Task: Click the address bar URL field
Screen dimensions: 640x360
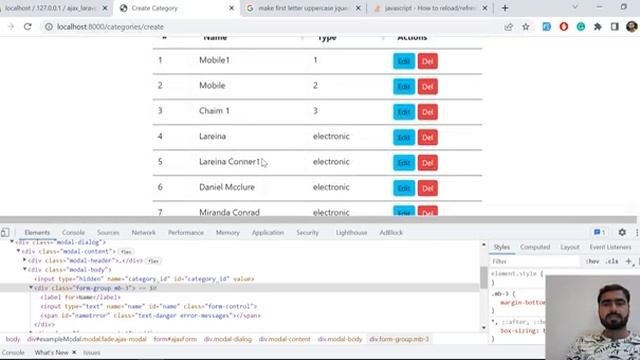Action: [269, 27]
